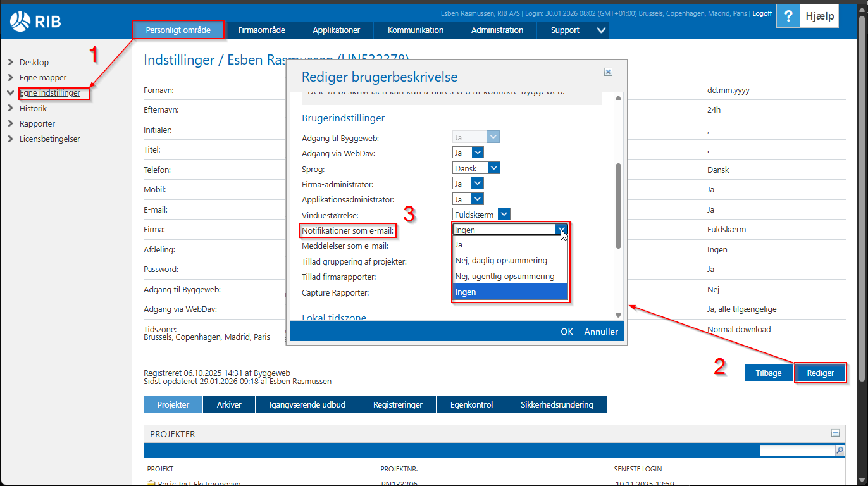Click the magnifier icon in PROJEKTER search
The height and width of the screenshot is (486, 868).
click(840, 451)
